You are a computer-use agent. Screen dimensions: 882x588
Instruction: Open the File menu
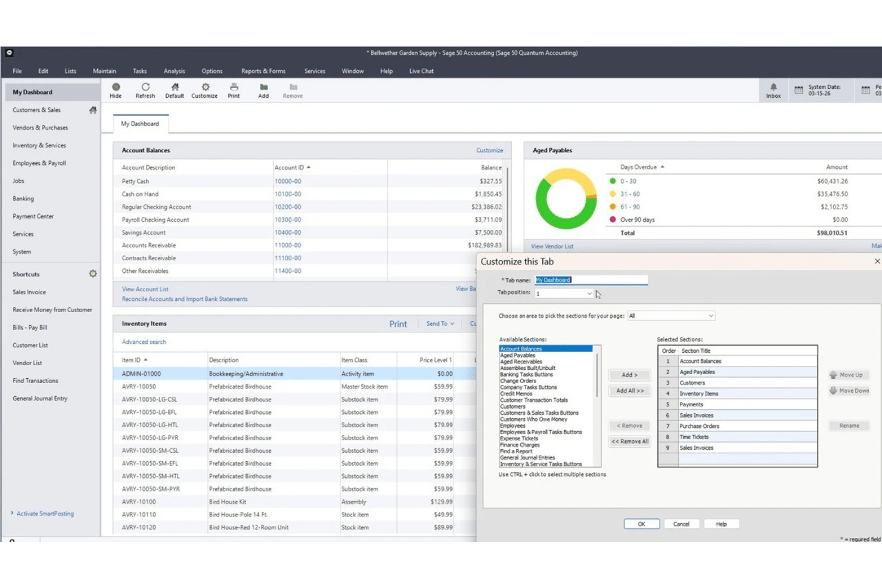click(17, 71)
